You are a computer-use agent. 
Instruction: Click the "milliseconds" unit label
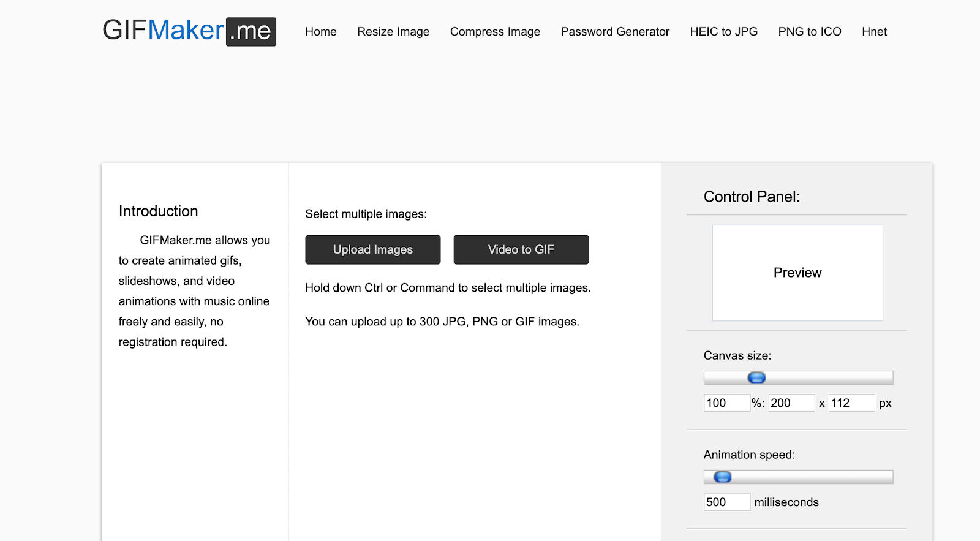coord(786,502)
